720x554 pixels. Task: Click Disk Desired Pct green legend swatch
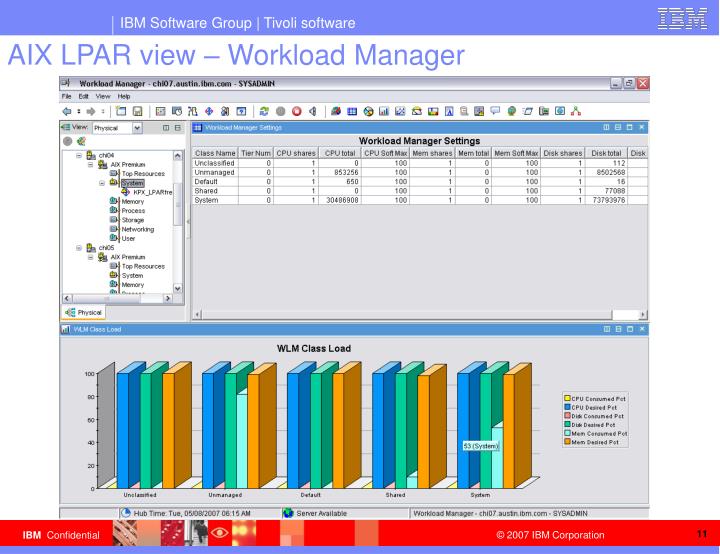pyautogui.click(x=567, y=424)
